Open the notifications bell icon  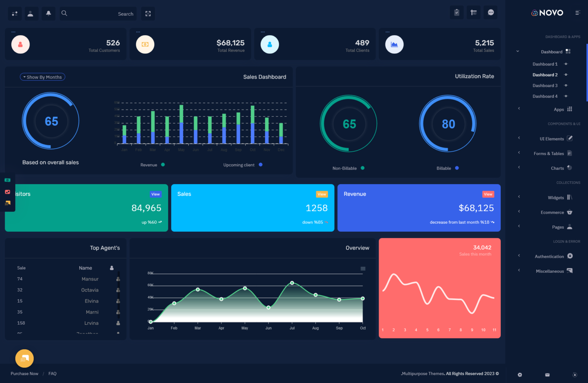(48, 13)
